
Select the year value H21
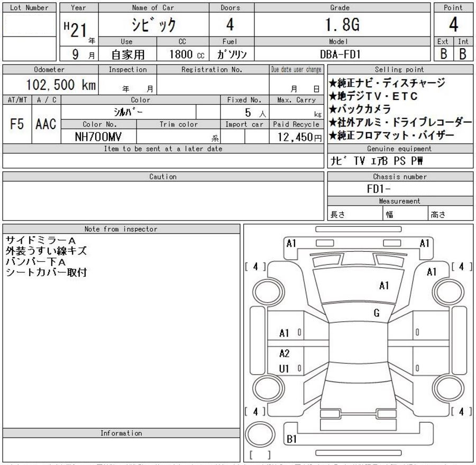76,30
